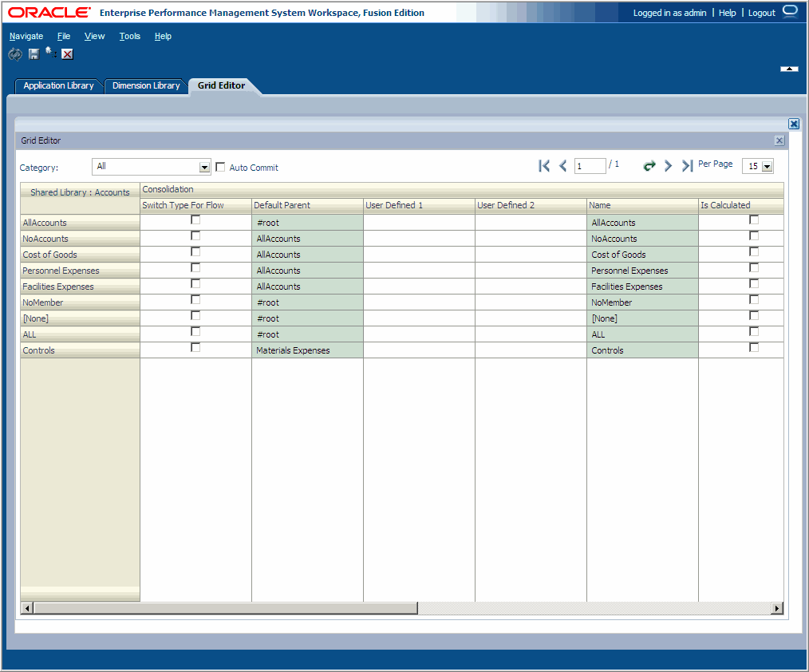Click the save disk icon
This screenshot has height=672, width=809.
[34, 54]
